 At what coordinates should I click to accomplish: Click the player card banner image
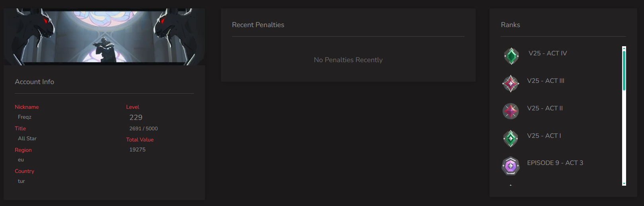[x=104, y=37]
